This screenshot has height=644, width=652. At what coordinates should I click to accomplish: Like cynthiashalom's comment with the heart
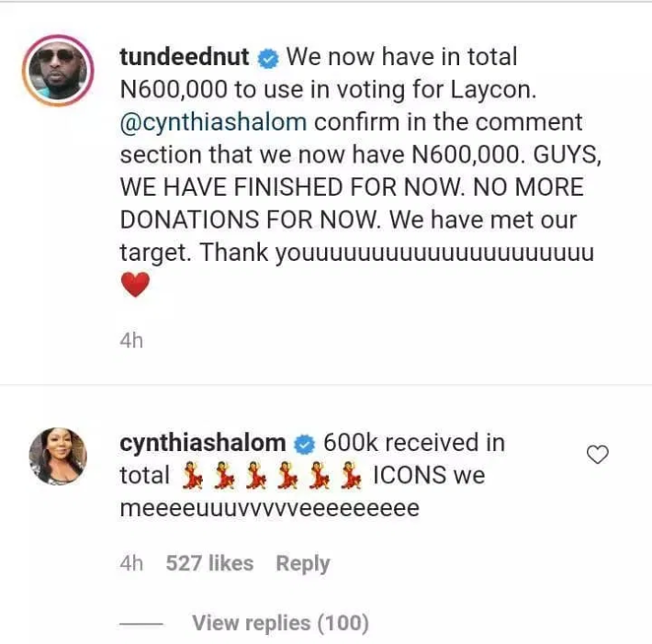[598, 454]
